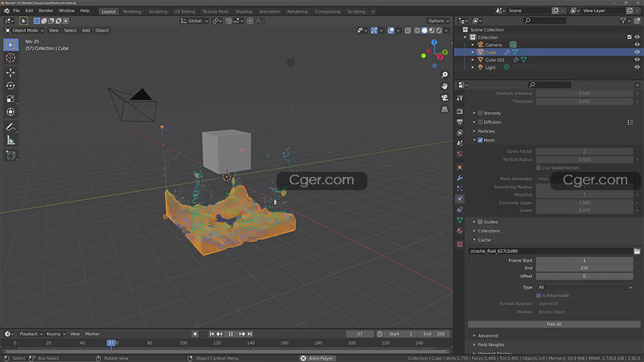644x362 pixels.
Task: Switch to the Shading workspace tab
Action: pyautogui.click(x=244, y=12)
